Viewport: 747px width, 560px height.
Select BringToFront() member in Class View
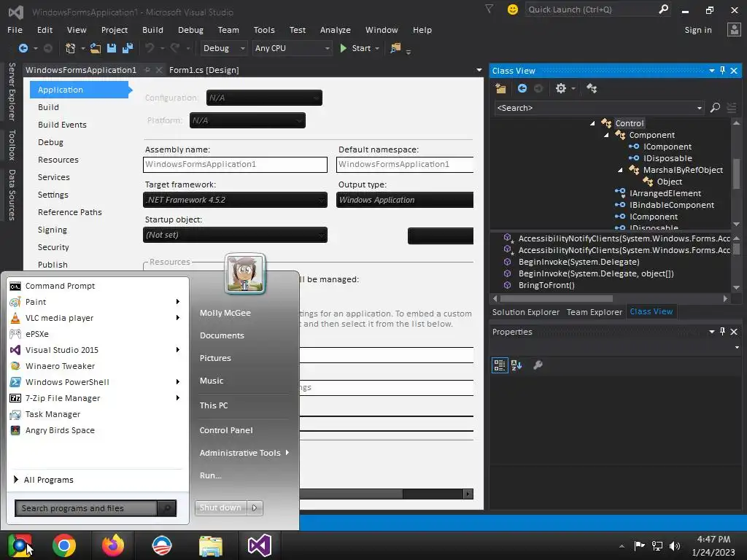pos(546,285)
